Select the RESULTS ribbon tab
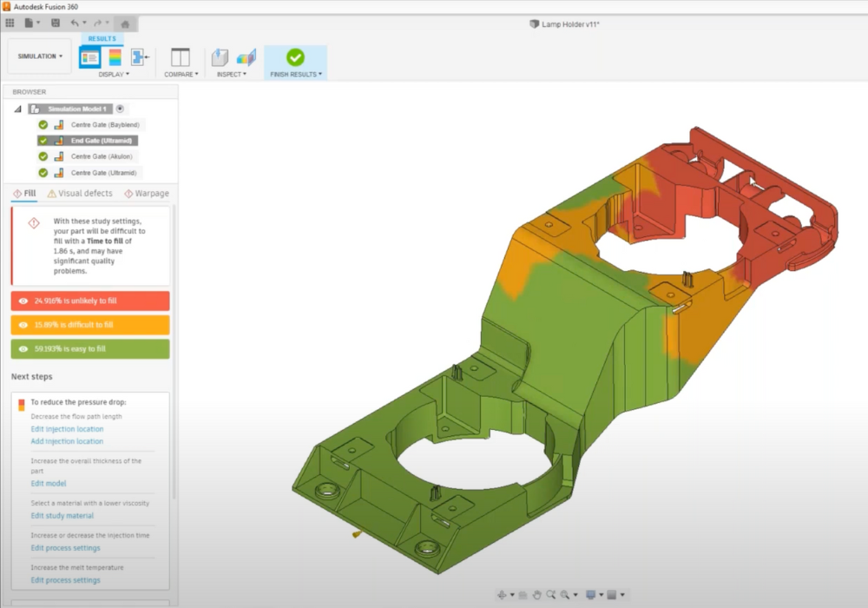 [x=102, y=39]
